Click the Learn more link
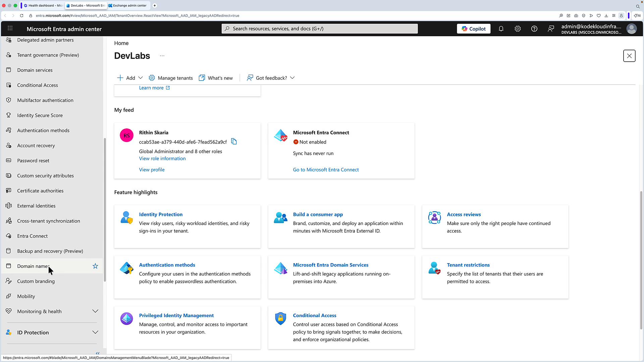Screen dimensions: 644x362 pos(155,88)
